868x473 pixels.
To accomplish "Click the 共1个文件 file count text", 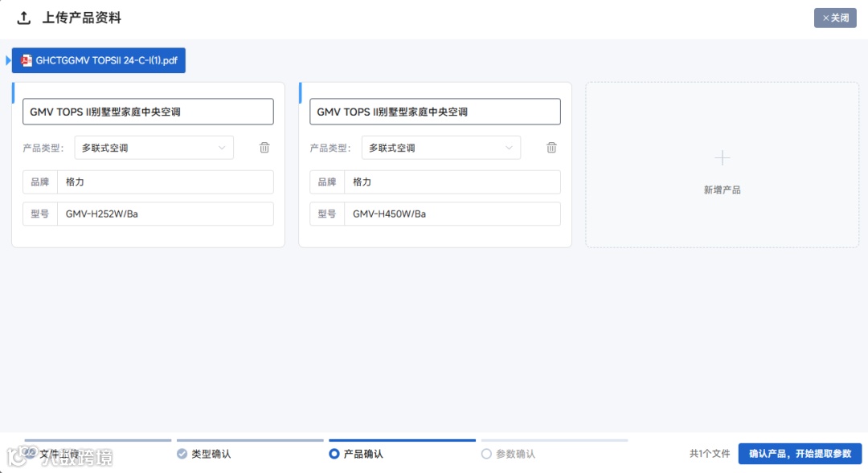I will point(709,454).
